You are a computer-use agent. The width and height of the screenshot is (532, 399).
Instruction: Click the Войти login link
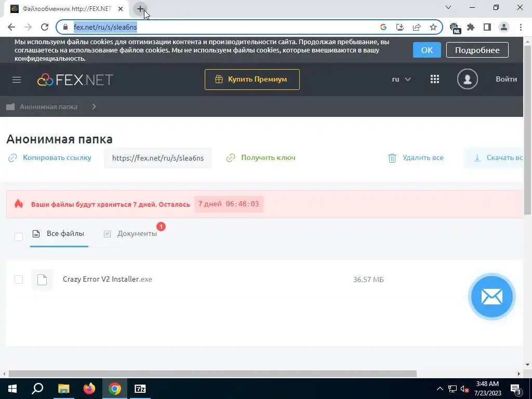[506, 79]
